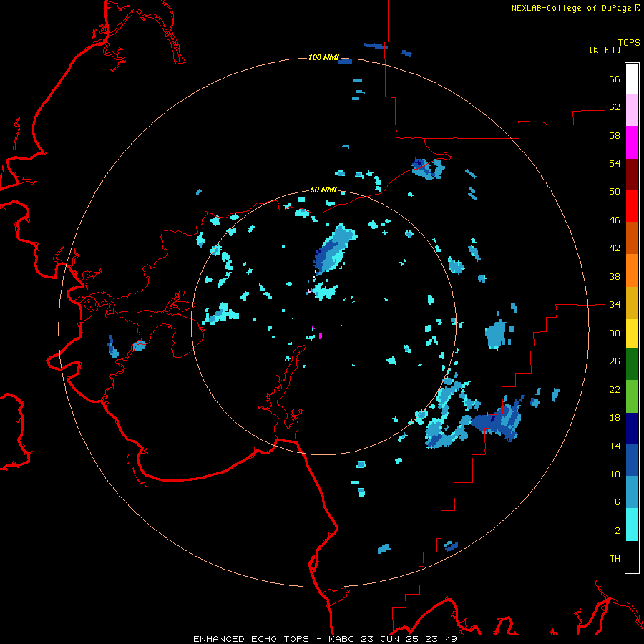The width and height of the screenshot is (644, 644).
Task: Click the legend value '54'
Action: click(615, 163)
